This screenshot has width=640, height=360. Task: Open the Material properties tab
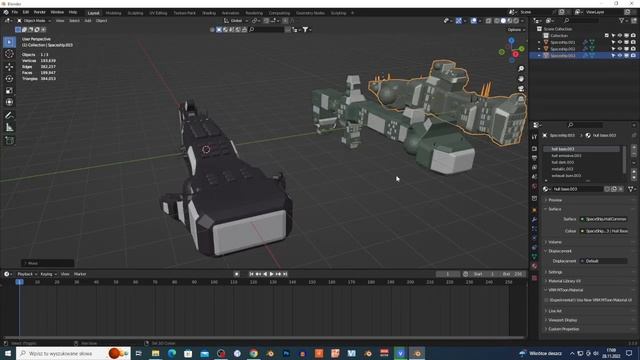[534, 266]
